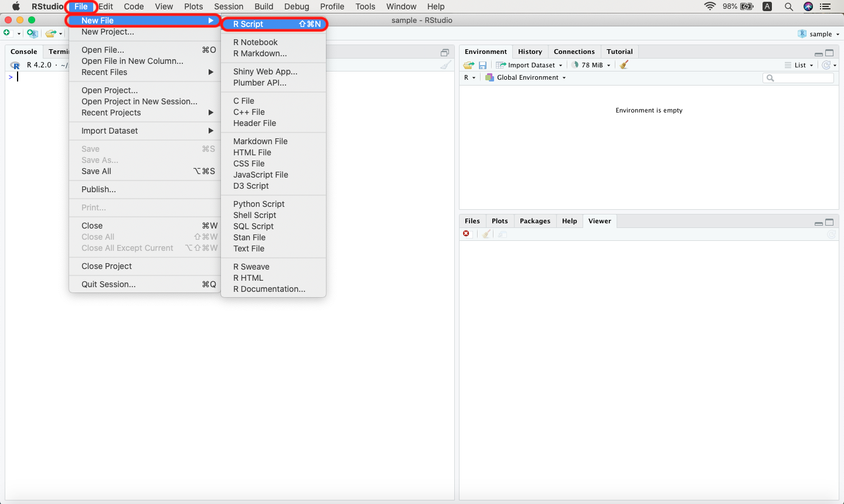Click the create project icon in toolbar
844x504 pixels.
[x=32, y=33]
